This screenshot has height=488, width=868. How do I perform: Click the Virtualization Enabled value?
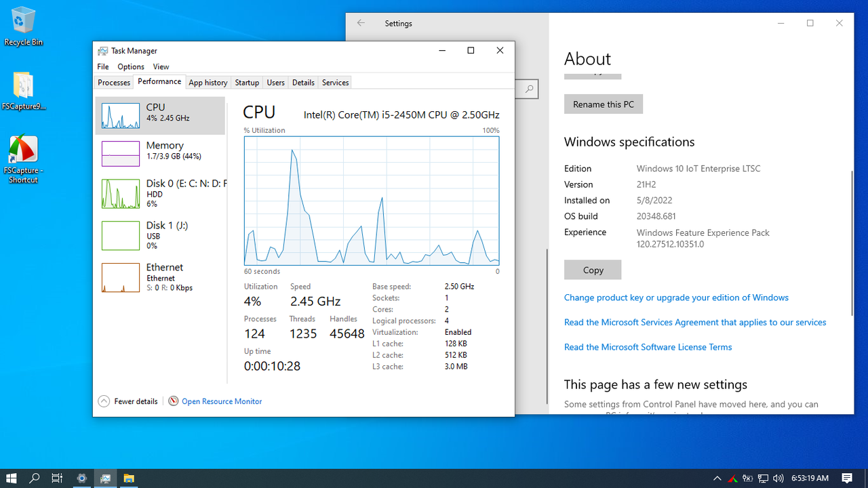click(458, 332)
